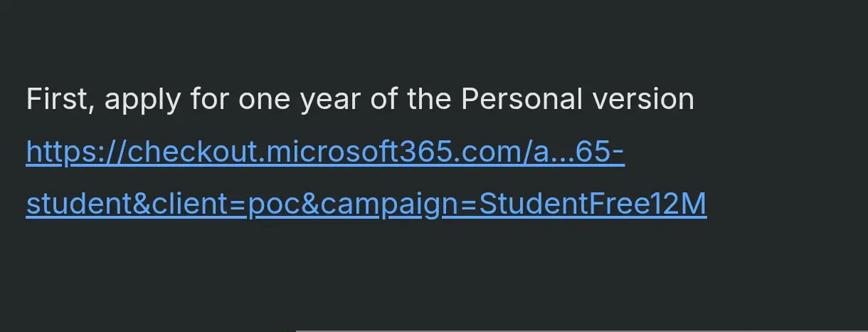Click the word "apply" in the sentence

[142, 100]
